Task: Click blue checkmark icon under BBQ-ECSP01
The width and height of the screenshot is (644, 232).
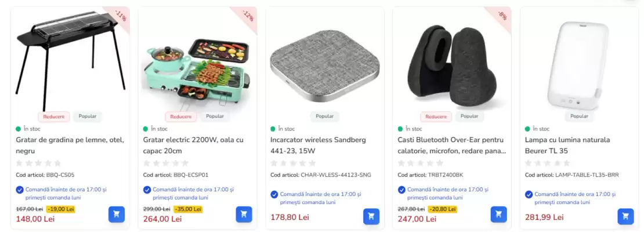Action: coord(147,190)
